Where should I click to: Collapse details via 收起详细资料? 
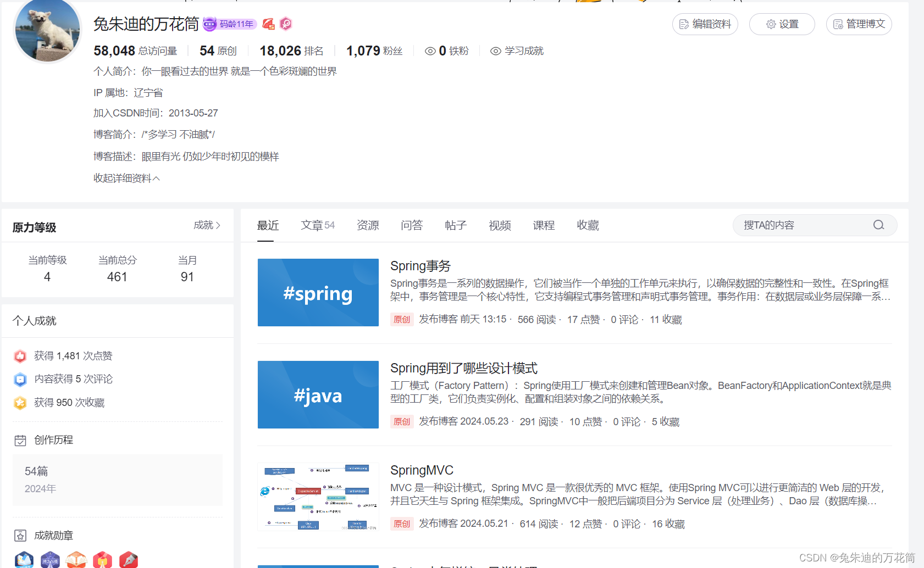coord(126,178)
